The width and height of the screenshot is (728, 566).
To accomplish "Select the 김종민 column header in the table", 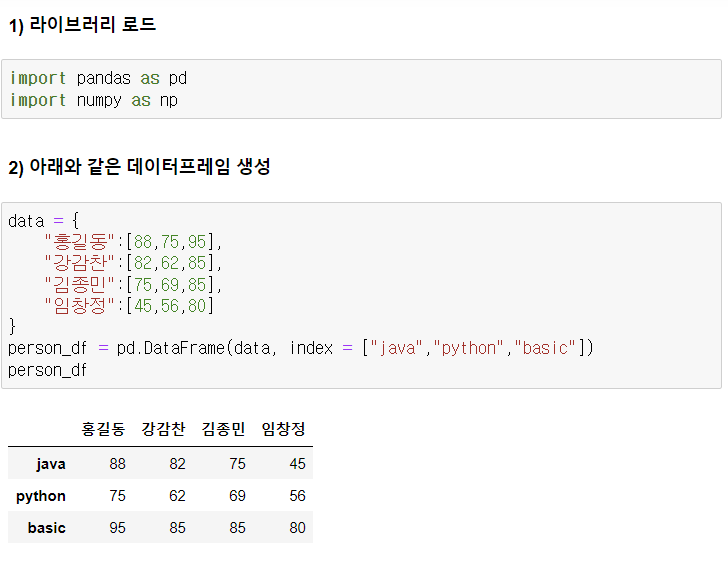I will point(223,429).
